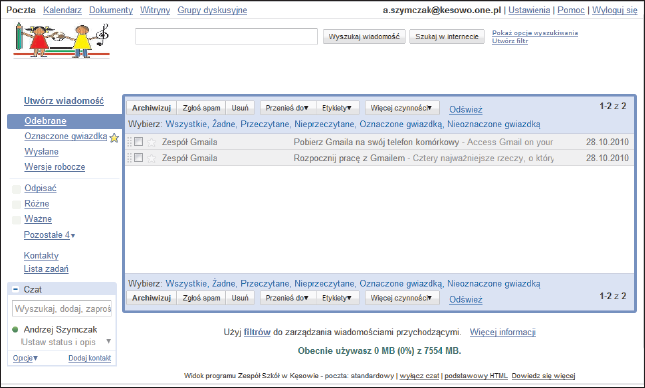Click top Odśwież link

pyautogui.click(x=466, y=110)
